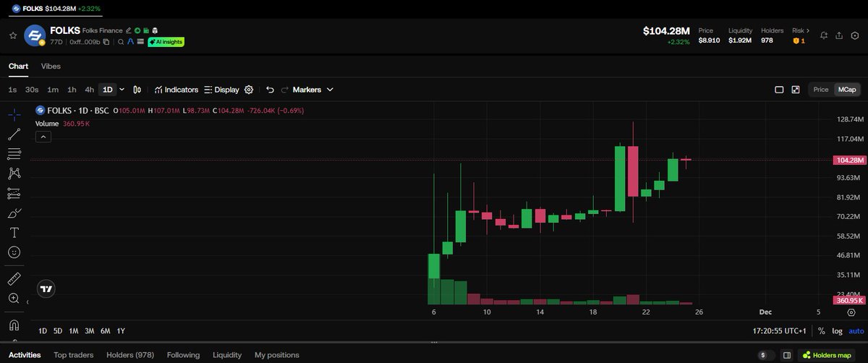Select the brush drawing tool

[x=14, y=213]
